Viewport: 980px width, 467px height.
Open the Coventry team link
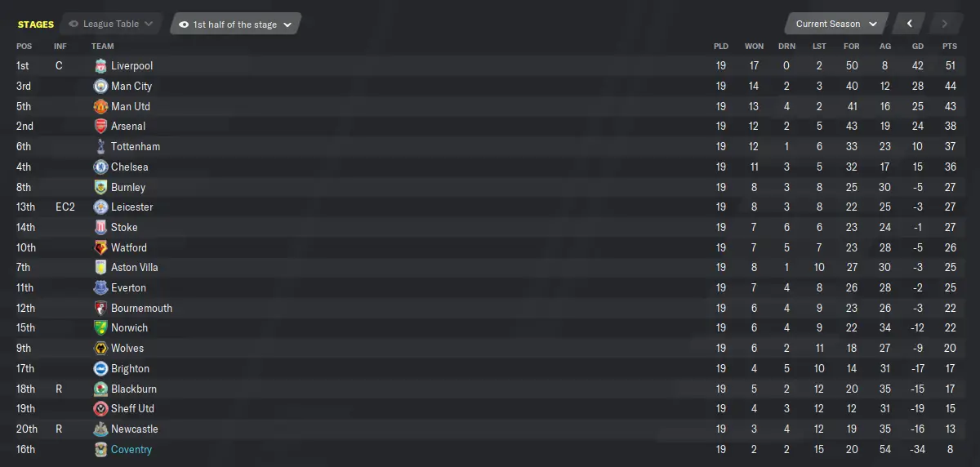coord(131,450)
